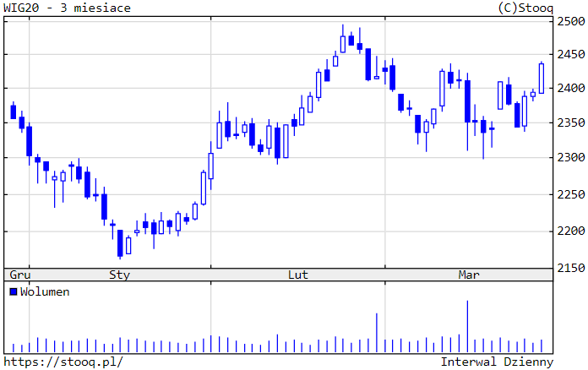Viewport: 588px width, 370px height.
Task: Select the Gru month marker on time axis
Action: [19, 275]
